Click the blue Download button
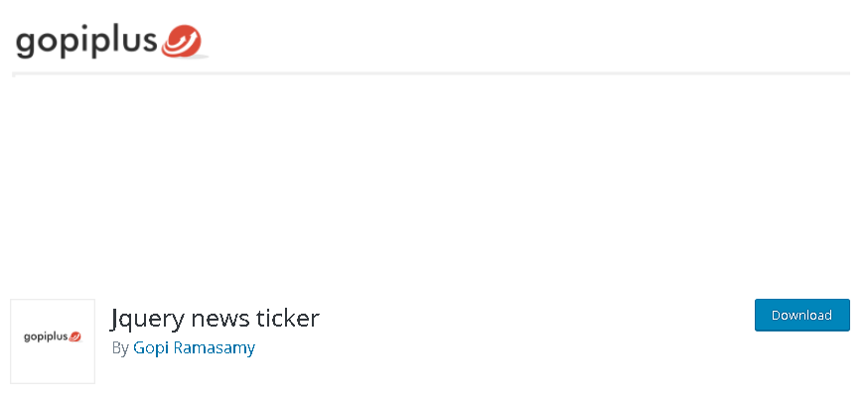The image size is (868, 403). coord(802,315)
